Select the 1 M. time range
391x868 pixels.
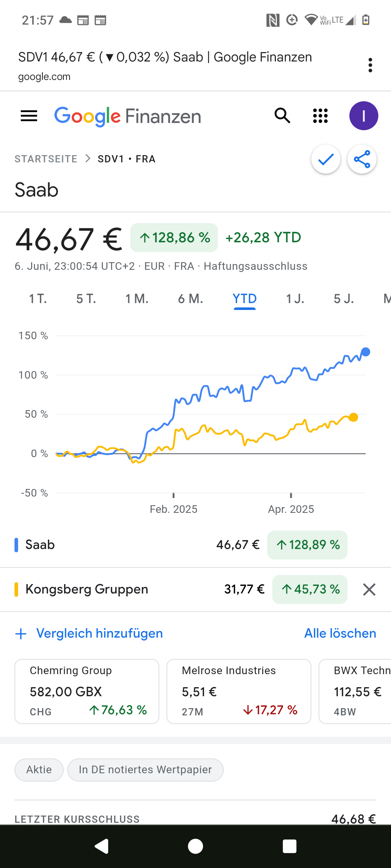137,299
